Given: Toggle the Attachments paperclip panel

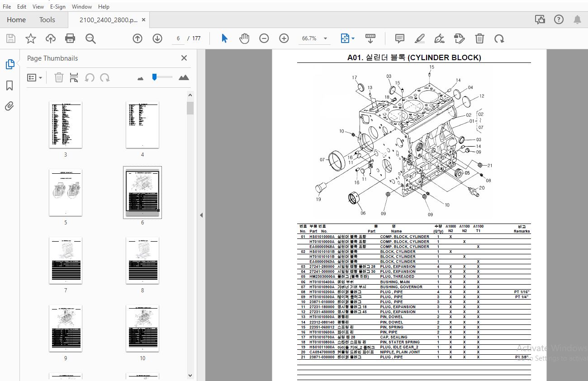Looking at the screenshot, I should click(x=9, y=106).
